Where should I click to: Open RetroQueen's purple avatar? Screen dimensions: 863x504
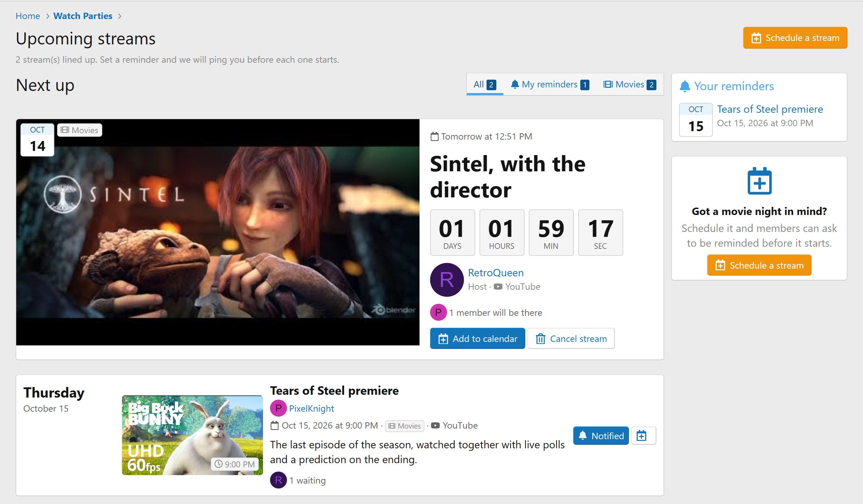click(447, 279)
